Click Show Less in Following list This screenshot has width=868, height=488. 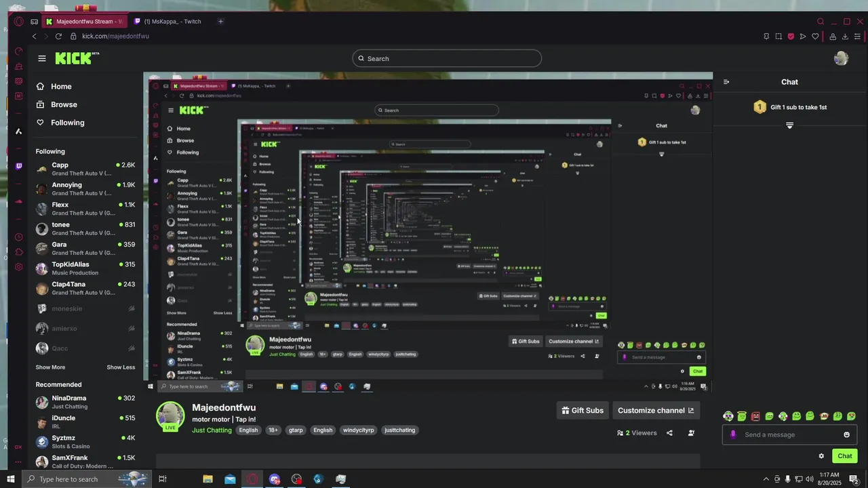121,367
